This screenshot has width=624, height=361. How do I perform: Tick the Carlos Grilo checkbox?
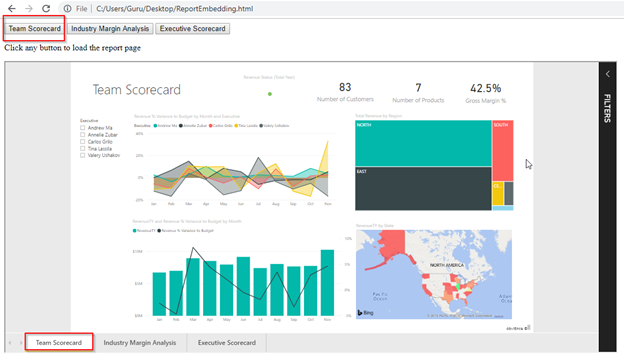(x=82, y=141)
